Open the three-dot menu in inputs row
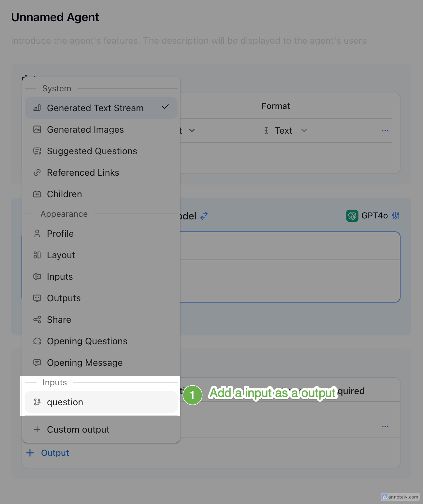 [385, 426]
